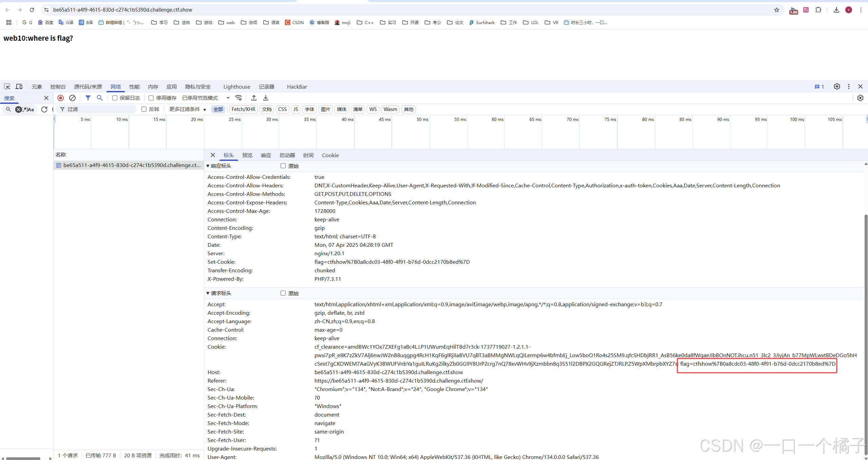Click the export HAR download icon
This screenshot has width=868, height=460.
tap(266, 98)
